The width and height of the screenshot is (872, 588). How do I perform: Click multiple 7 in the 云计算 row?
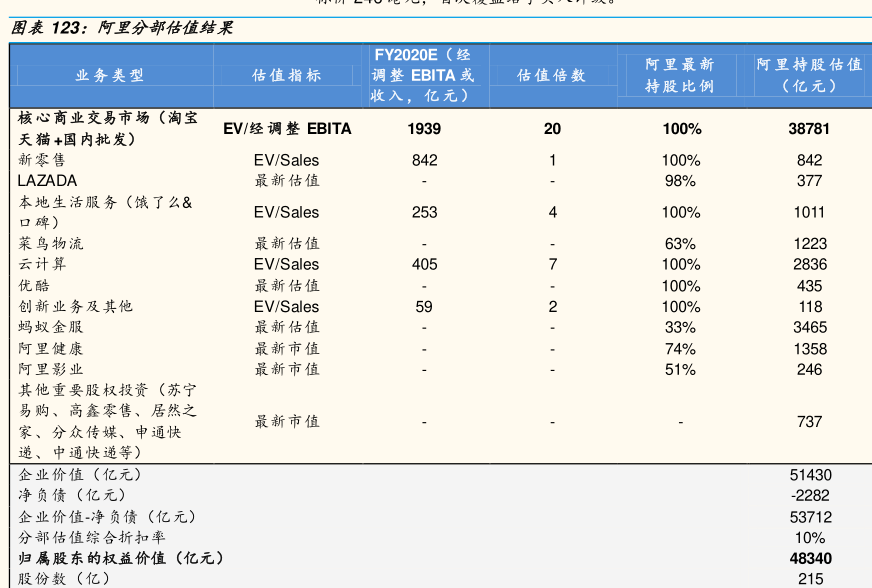552,265
